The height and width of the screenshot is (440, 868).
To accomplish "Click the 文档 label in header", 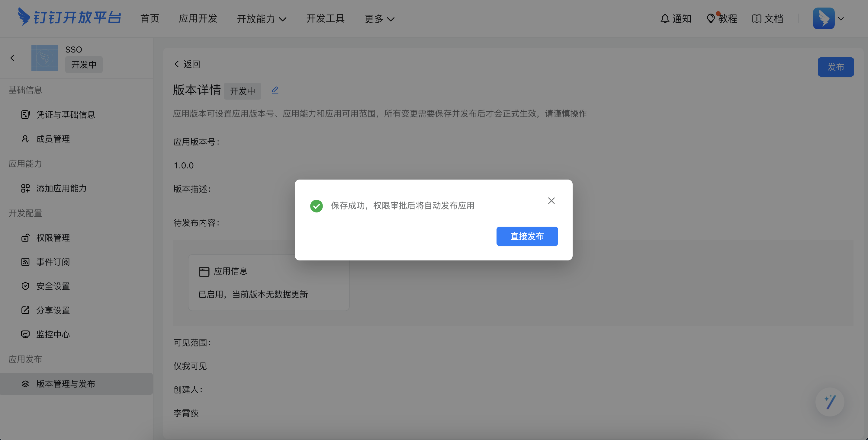I will click(774, 18).
